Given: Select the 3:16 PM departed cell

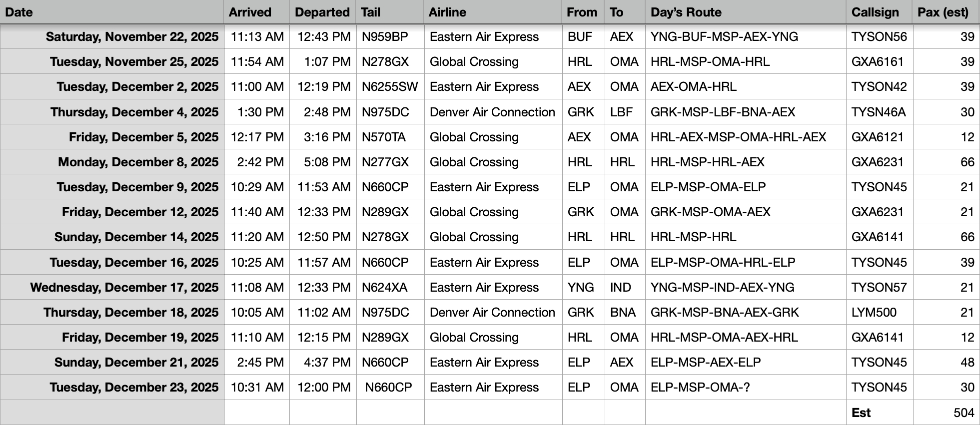Looking at the screenshot, I should pyautogui.click(x=327, y=137).
